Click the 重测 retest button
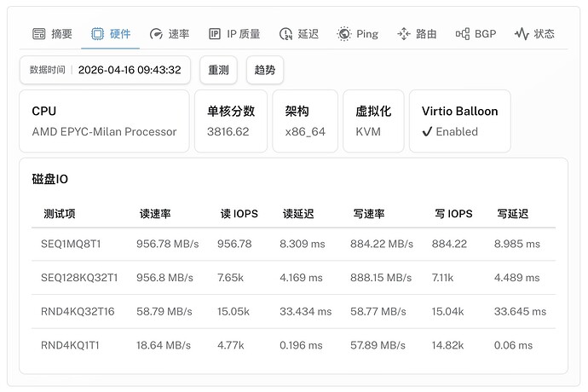Screen dimensions: 588x392 (218, 70)
